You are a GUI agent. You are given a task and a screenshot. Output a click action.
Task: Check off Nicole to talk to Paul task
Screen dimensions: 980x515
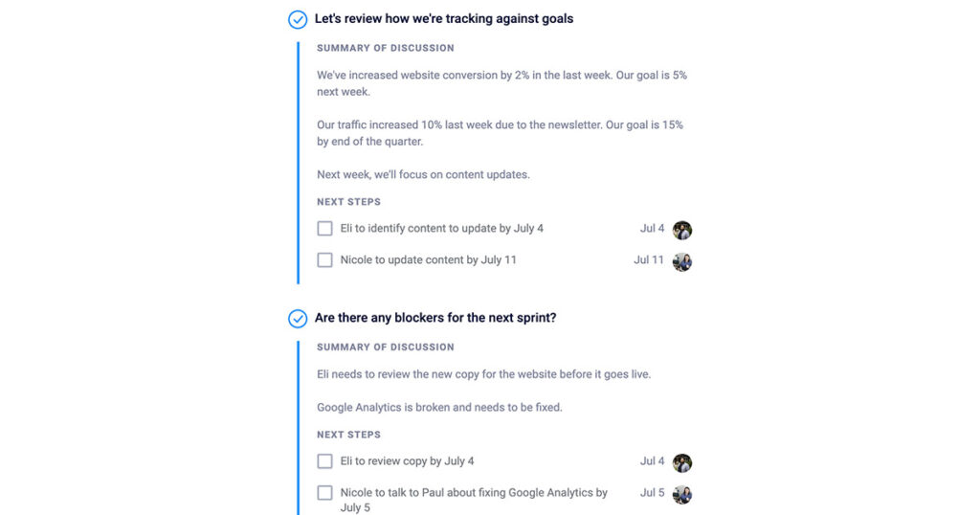point(324,492)
